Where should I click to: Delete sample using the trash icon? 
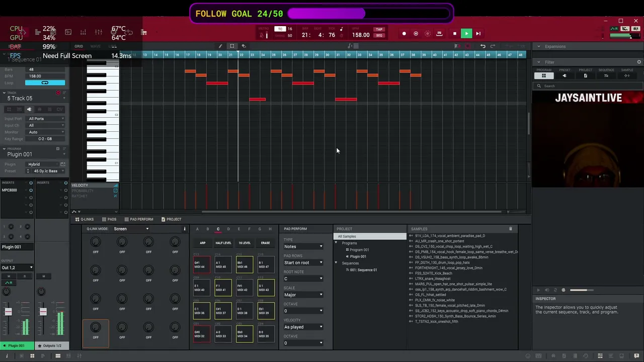pyautogui.click(x=511, y=229)
